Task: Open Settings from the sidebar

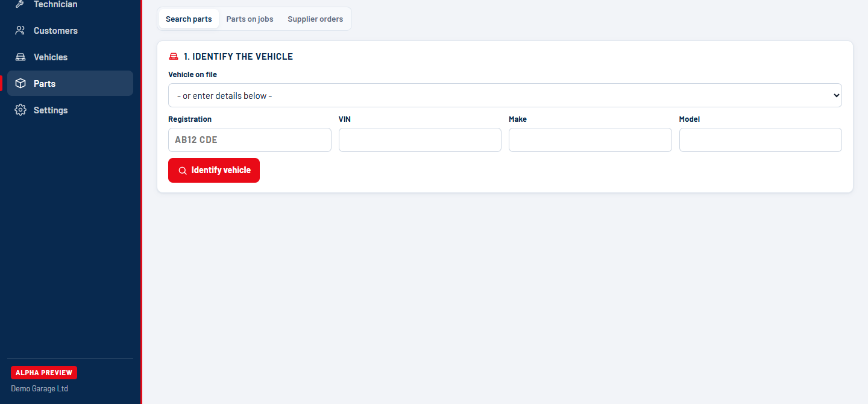Action: click(70, 110)
